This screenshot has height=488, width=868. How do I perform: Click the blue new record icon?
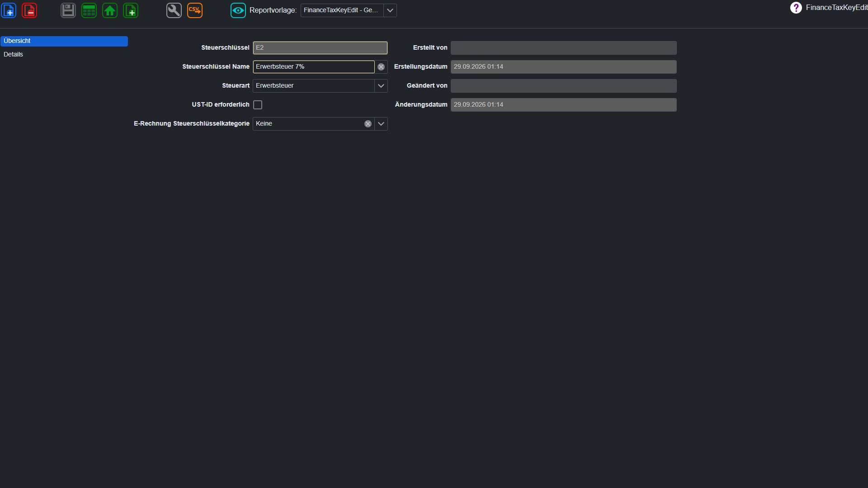coord(9,10)
